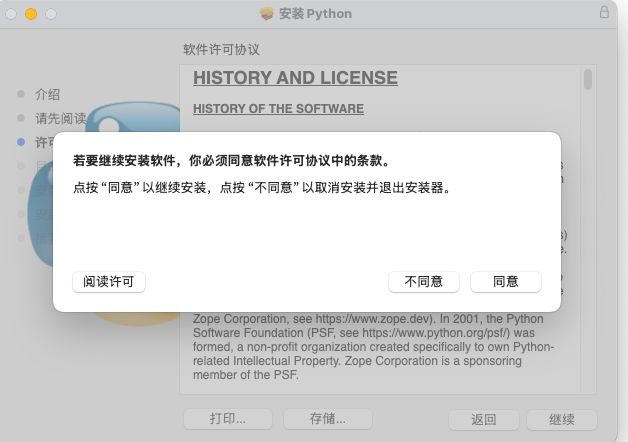Click the license text scrollbar thumb
The image size is (628, 442).
[588, 80]
